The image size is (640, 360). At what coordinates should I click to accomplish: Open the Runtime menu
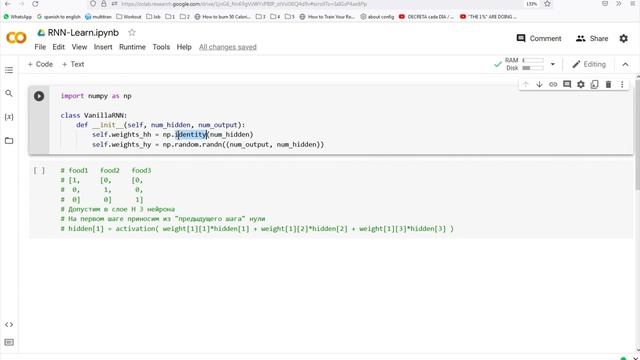click(x=132, y=47)
